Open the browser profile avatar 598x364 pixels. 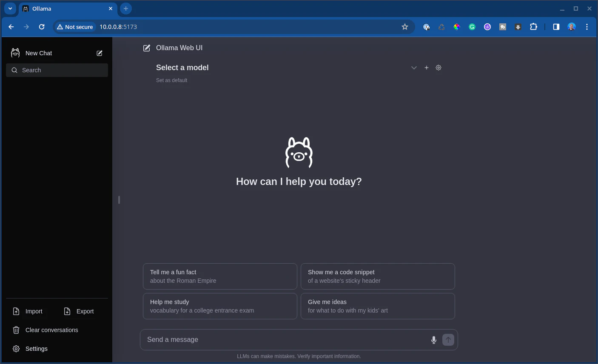pos(572,27)
